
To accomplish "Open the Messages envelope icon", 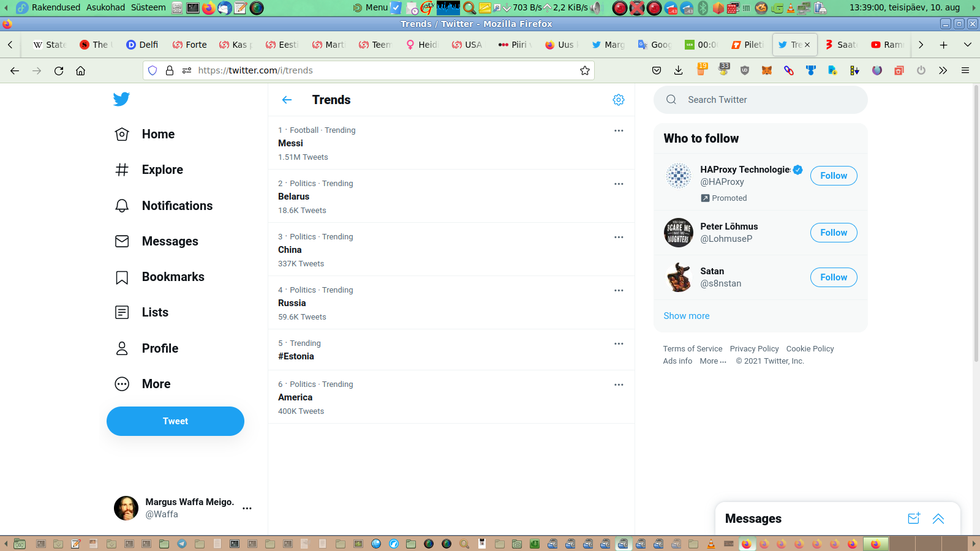I will pos(122,241).
